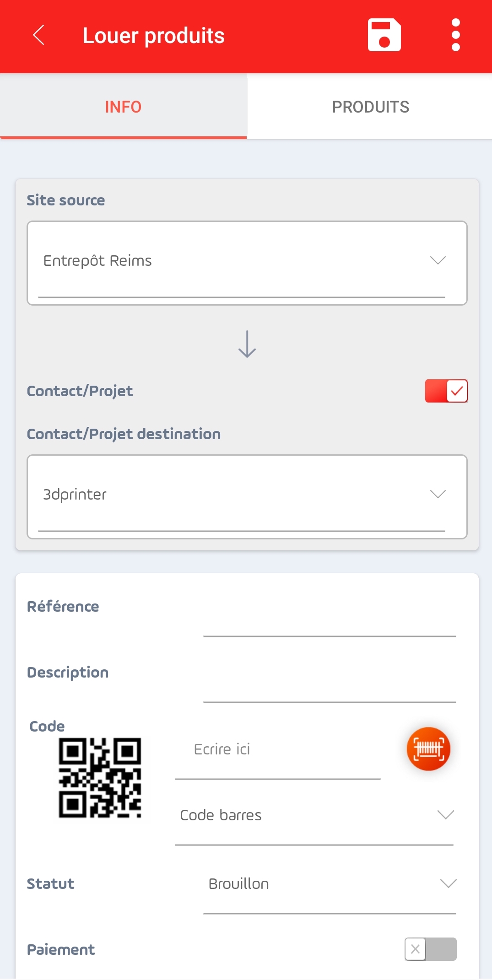This screenshot has height=980, width=492.
Task: Open the Code barres type dropdown
Action: [x=314, y=815]
